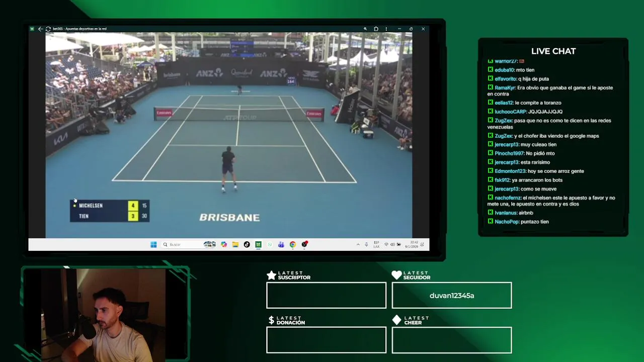Open the OBS app with red badge
Viewport: 644px width, 362px height.
pos(304,244)
